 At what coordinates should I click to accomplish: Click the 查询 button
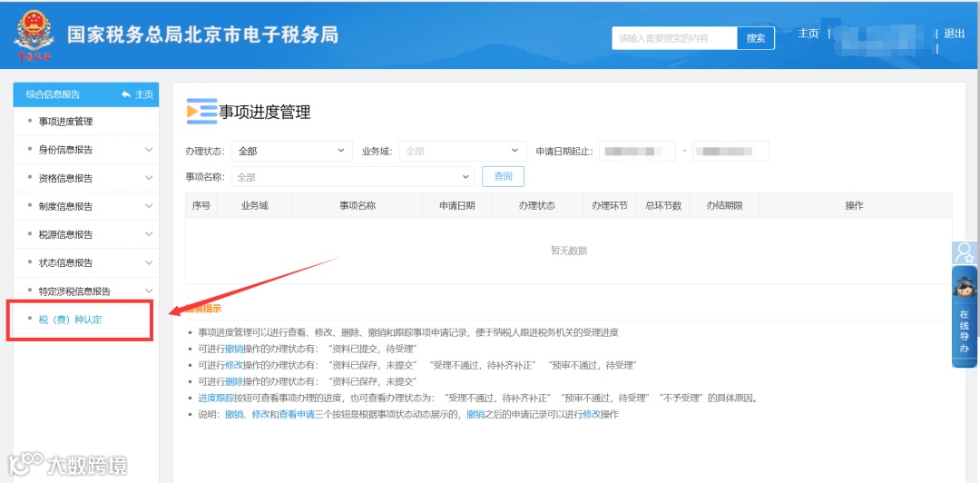(503, 176)
